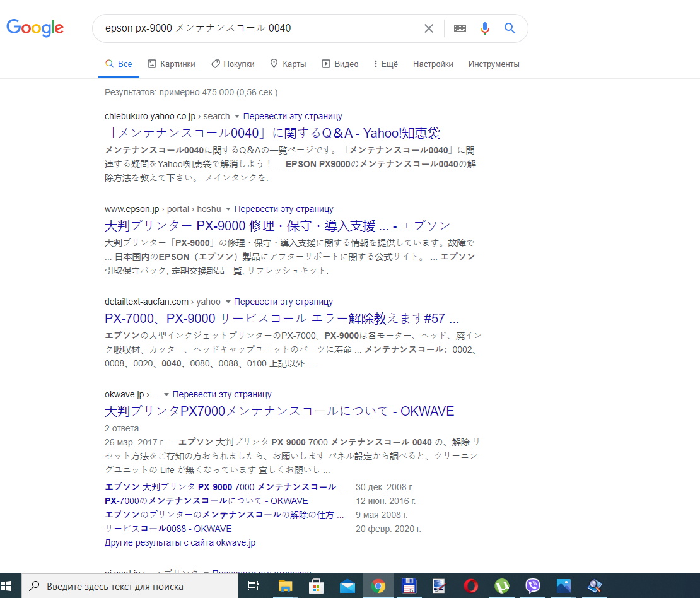Open PX-7000、PX-9000 サービスコール result title

point(282,319)
